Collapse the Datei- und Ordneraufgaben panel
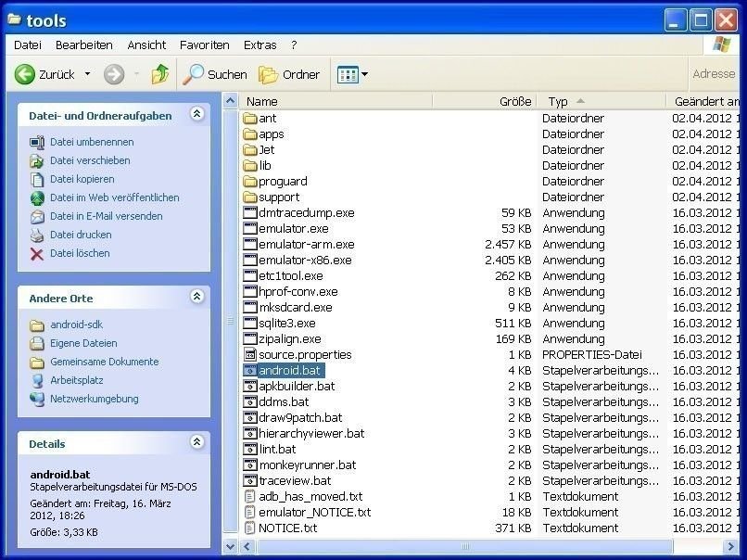Image resolution: width=747 pixels, height=560 pixels. (x=196, y=114)
